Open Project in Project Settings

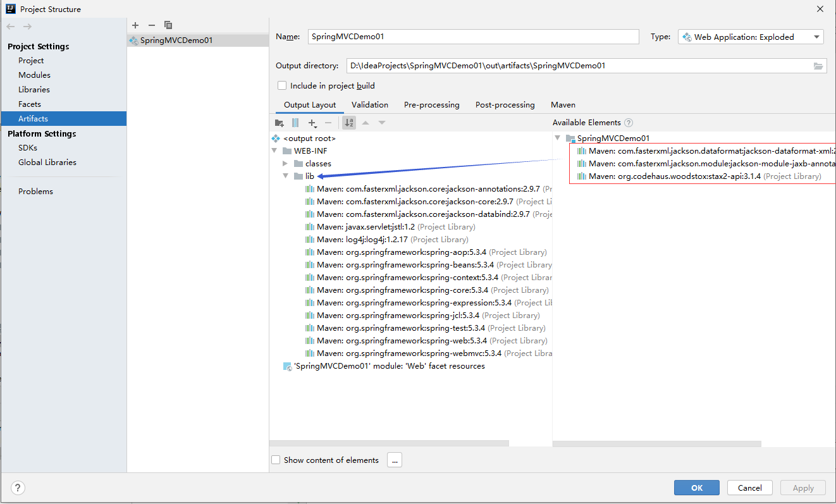tap(31, 61)
